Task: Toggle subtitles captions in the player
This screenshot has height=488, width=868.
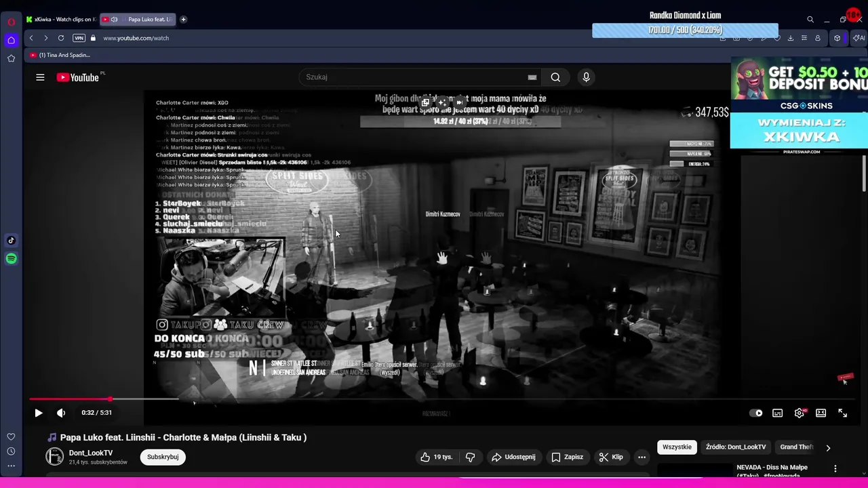Action: click(x=778, y=413)
